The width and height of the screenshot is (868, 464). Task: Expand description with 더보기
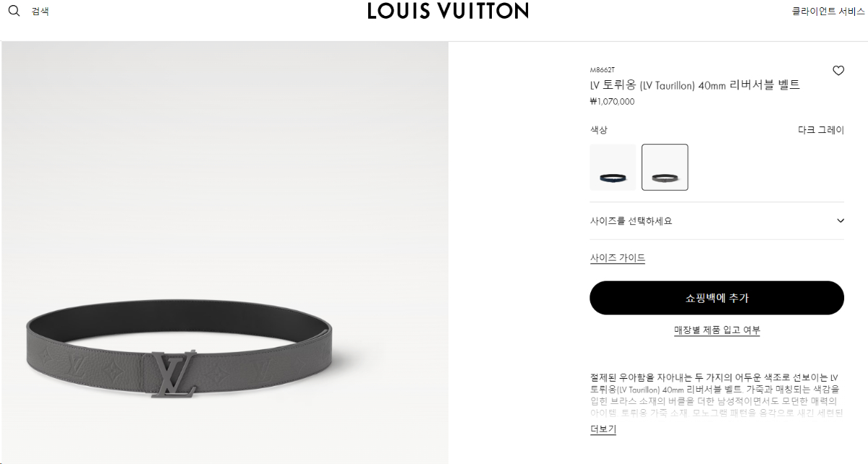[x=603, y=429]
